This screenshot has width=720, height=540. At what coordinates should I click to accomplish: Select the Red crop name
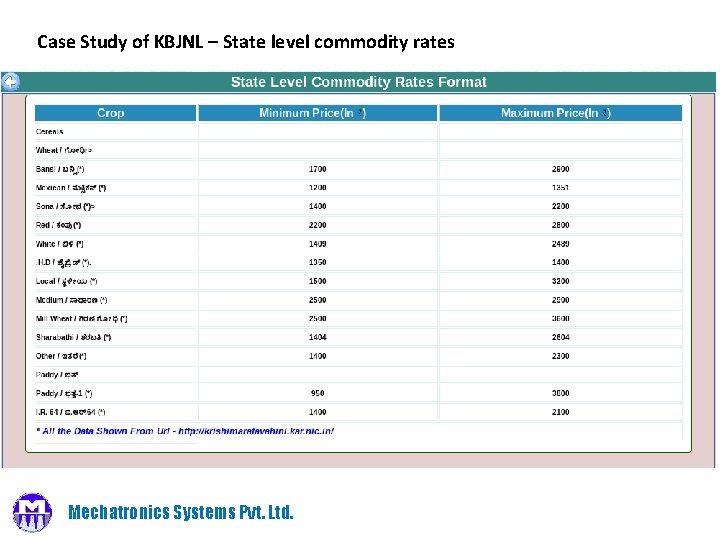tap(58, 225)
